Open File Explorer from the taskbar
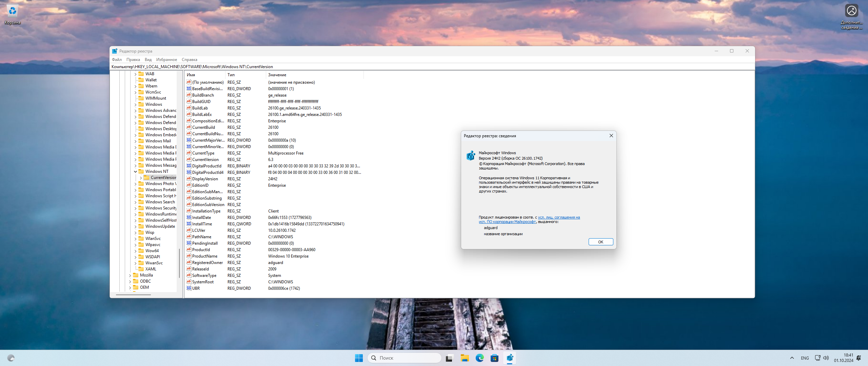The width and height of the screenshot is (868, 366). click(x=465, y=358)
